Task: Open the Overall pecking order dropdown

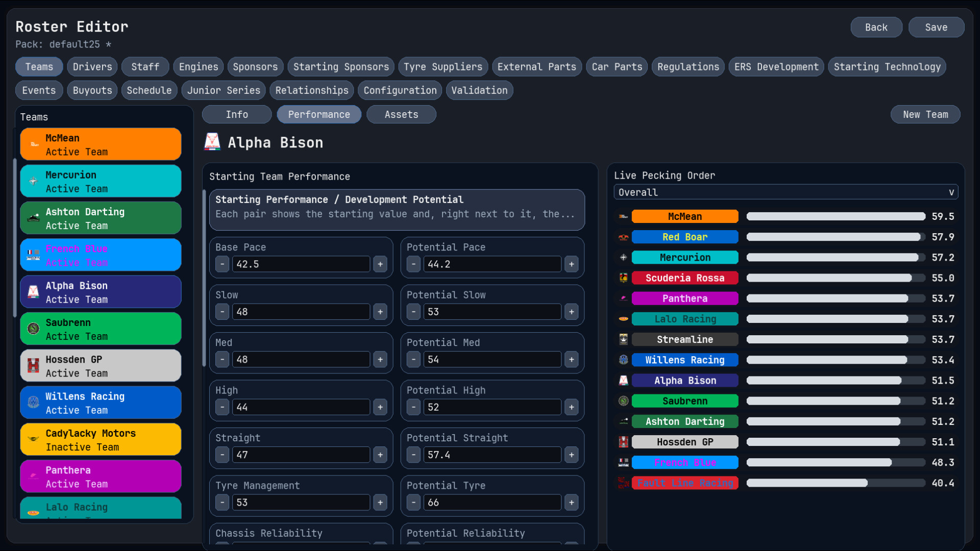Action: pos(786,192)
